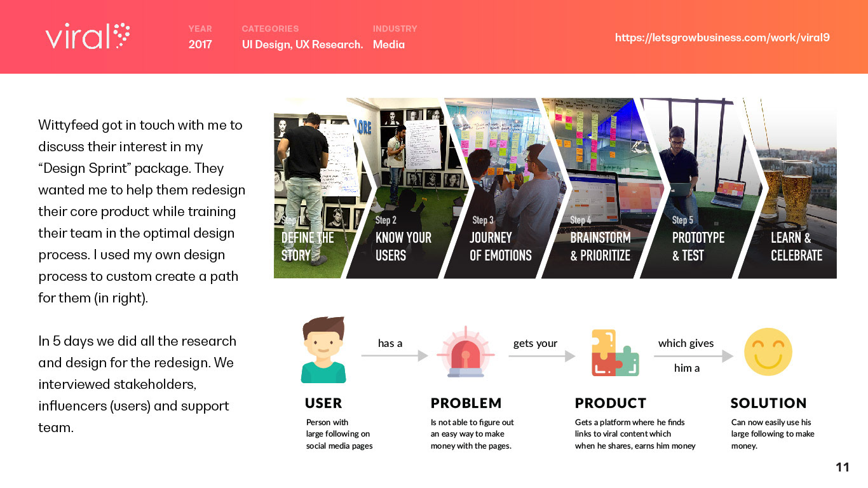The image size is (868, 488).
Task: Click the PROBLEM heading
Action: [x=466, y=403]
